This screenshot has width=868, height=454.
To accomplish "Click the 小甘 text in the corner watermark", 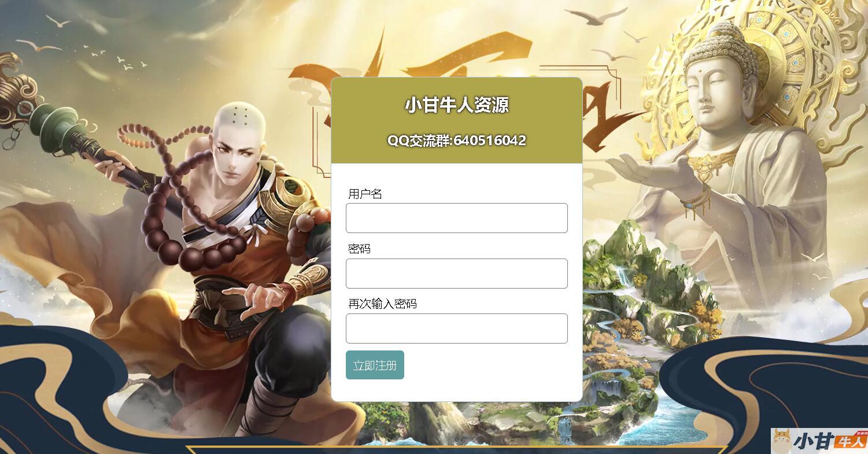I will (814, 441).
